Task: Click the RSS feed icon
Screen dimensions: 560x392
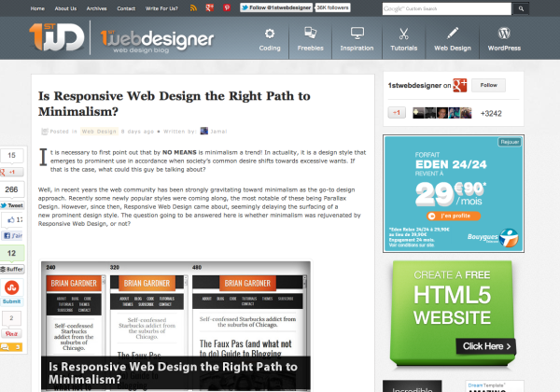Action: click(192, 7)
